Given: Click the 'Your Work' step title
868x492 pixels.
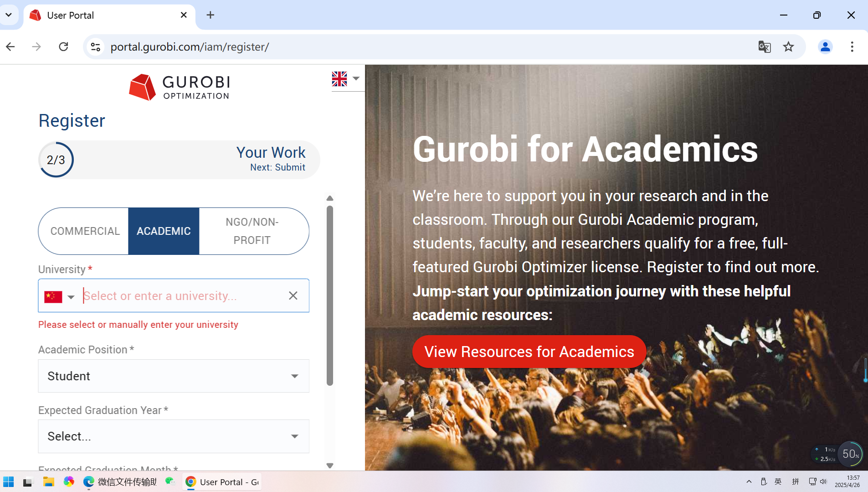Looking at the screenshot, I should point(271,152).
